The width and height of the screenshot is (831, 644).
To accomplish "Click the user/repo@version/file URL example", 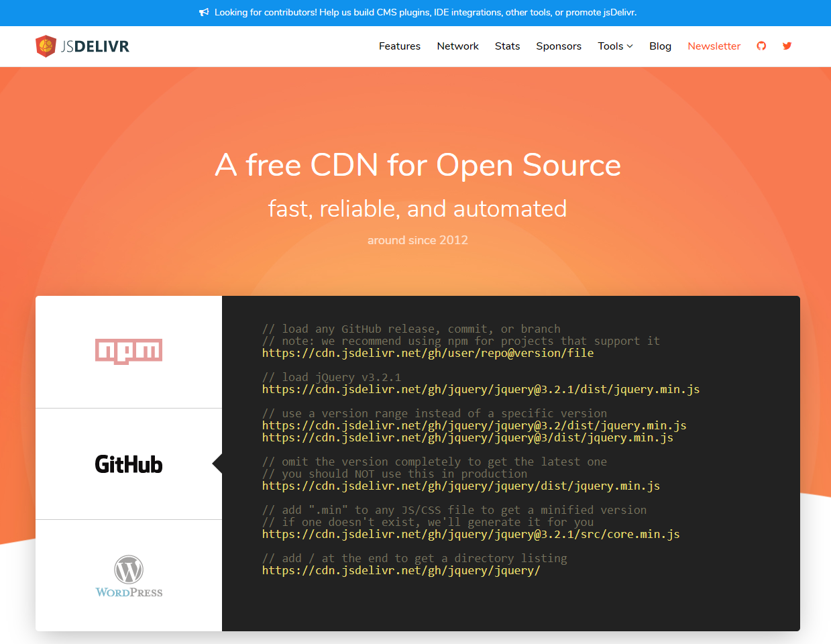I will click(427, 354).
